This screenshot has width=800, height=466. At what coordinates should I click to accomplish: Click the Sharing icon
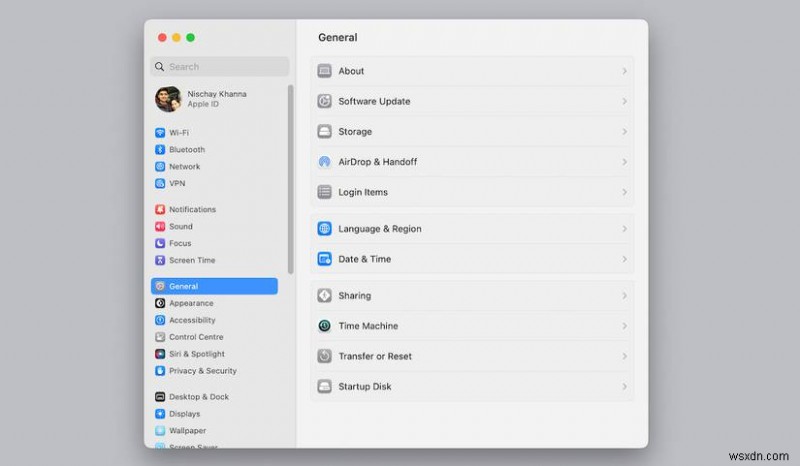[324, 296]
